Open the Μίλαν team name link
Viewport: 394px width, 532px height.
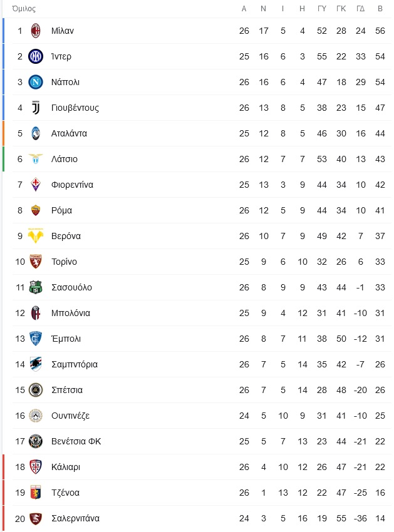(63, 31)
